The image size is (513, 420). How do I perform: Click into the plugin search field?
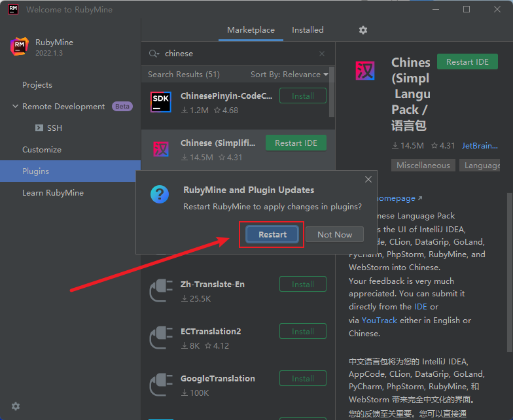tap(238, 54)
